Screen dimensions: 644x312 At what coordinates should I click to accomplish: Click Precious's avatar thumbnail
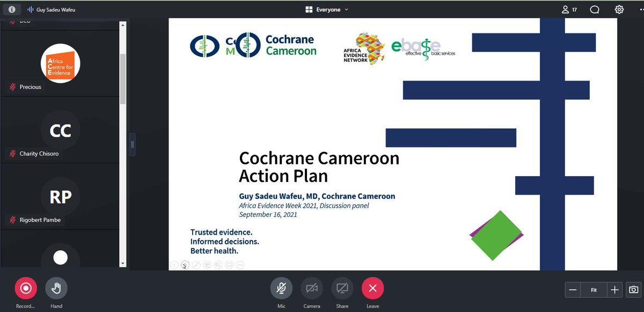coord(61,63)
